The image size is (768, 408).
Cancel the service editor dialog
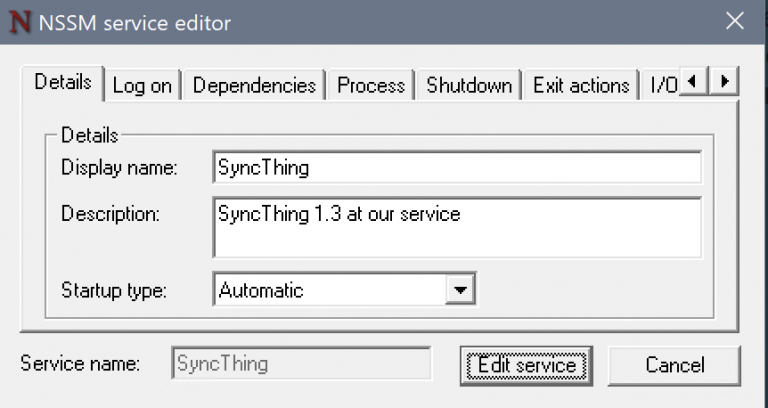[674, 365]
